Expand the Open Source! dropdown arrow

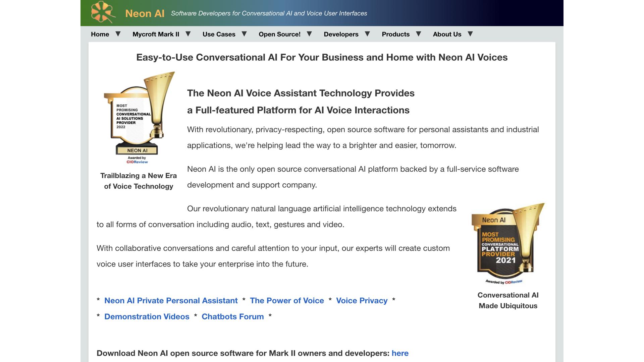click(309, 34)
